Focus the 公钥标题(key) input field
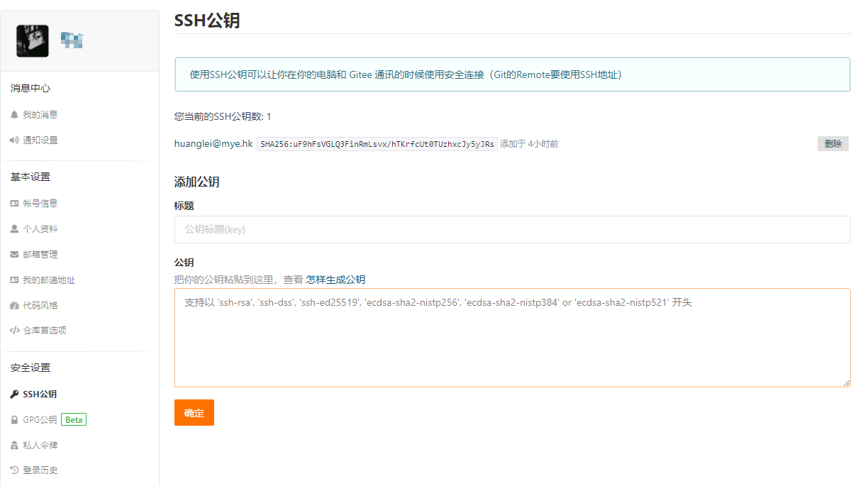 tap(512, 229)
